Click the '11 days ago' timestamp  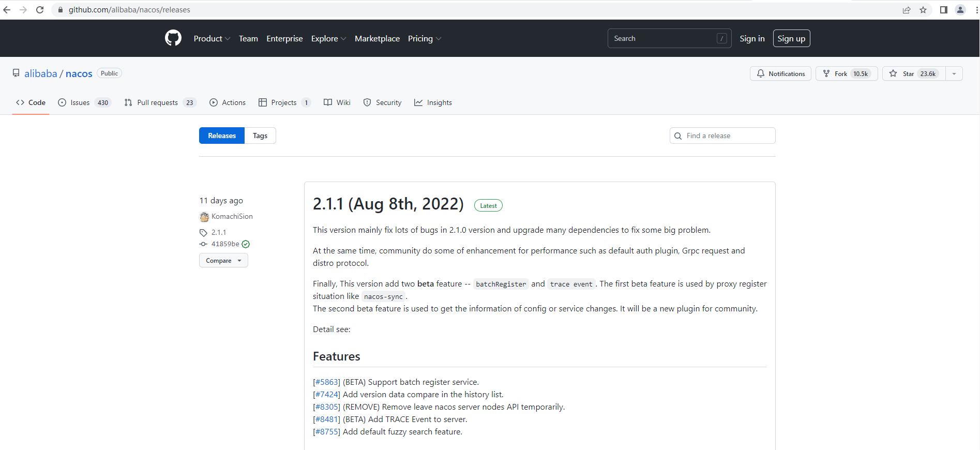(x=221, y=201)
